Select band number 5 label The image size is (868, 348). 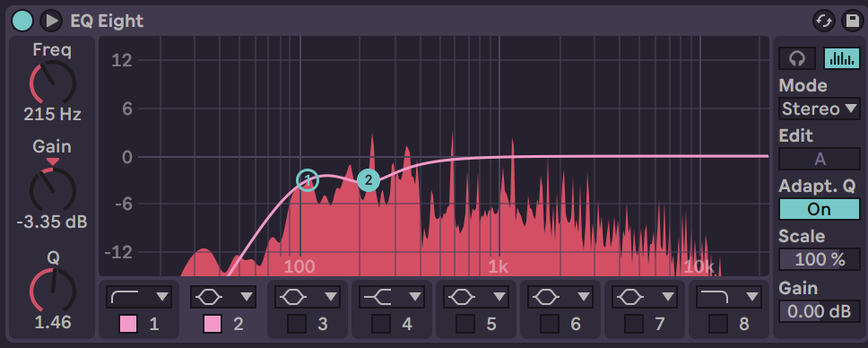(x=491, y=324)
